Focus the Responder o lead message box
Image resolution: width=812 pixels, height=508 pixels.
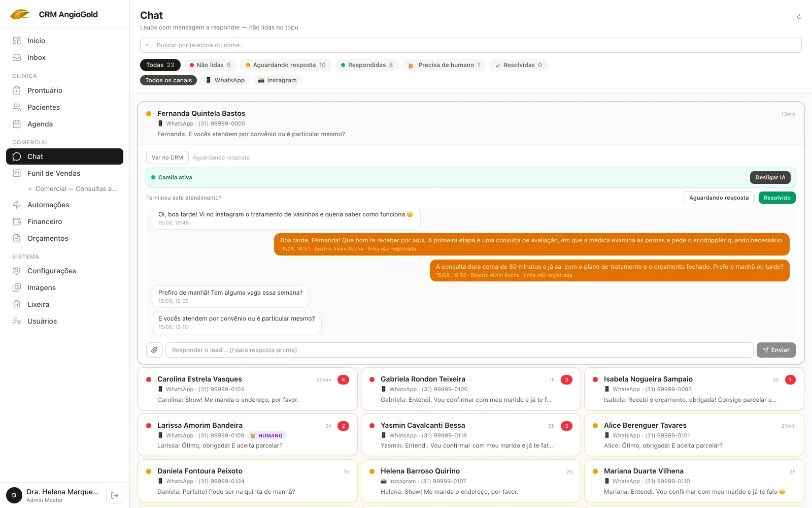click(x=459, y=350)
